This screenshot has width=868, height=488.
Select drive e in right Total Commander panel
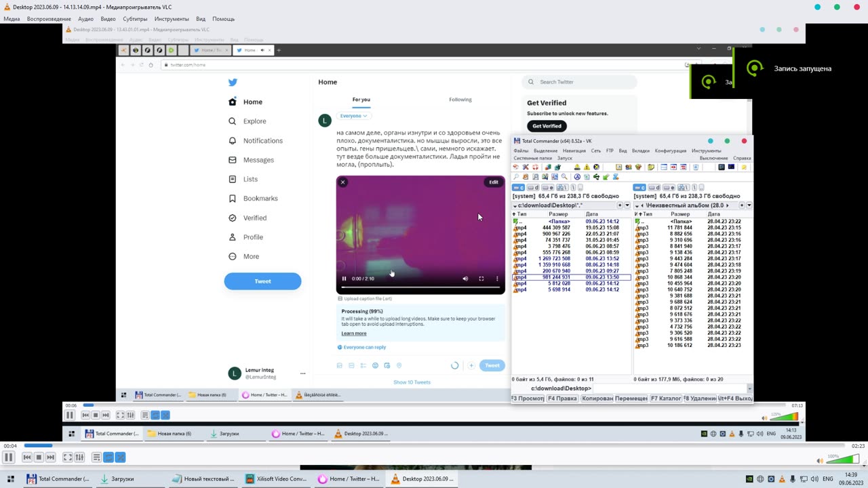coord(669,188)
